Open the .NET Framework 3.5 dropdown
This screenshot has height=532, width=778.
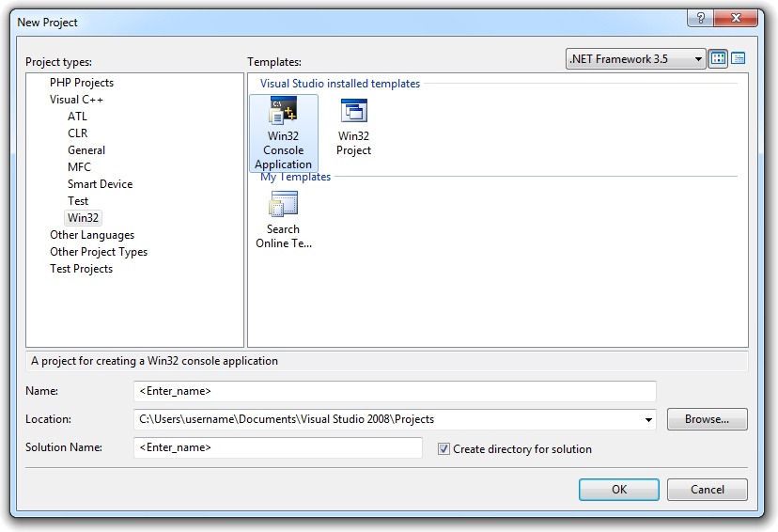[x=635, y=59]
